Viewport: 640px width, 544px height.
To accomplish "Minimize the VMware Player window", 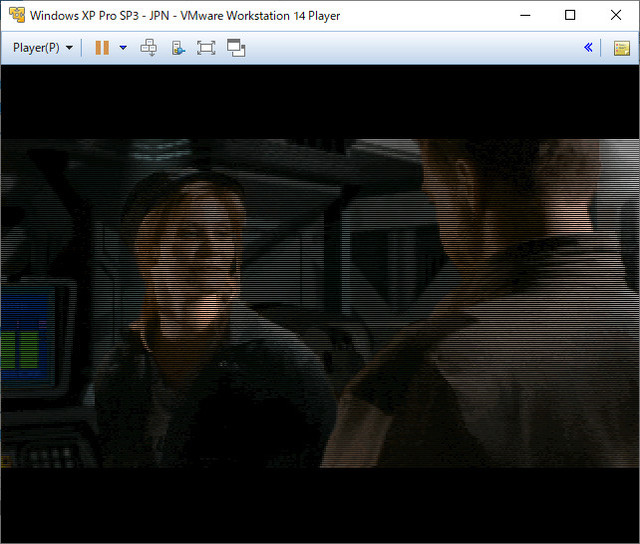I will coord(525,15).
